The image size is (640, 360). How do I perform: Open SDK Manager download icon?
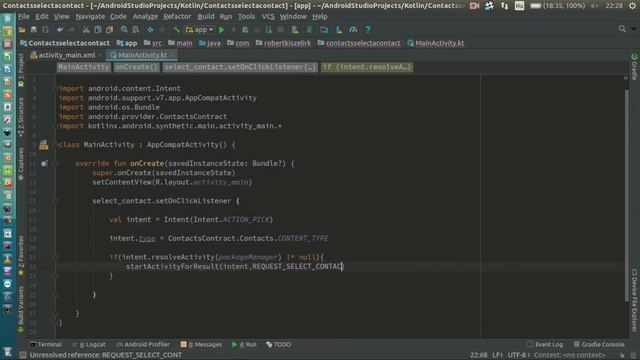pos(339,30)
